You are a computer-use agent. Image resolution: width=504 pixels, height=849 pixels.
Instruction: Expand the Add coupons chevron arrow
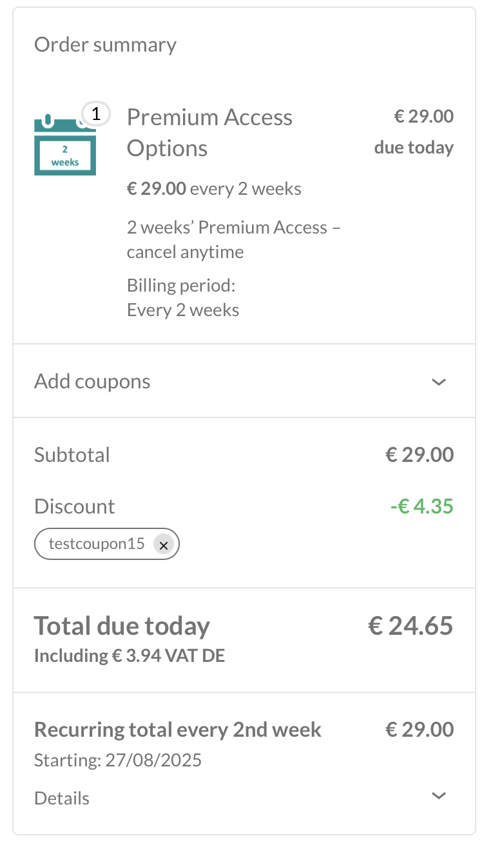click(439, 382)
